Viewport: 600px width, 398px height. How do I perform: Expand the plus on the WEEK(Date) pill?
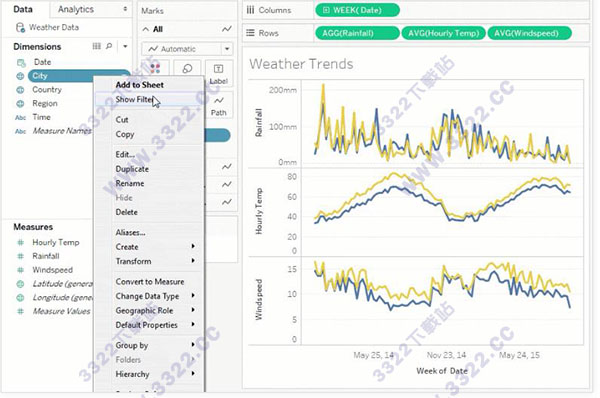coord(326,10)
